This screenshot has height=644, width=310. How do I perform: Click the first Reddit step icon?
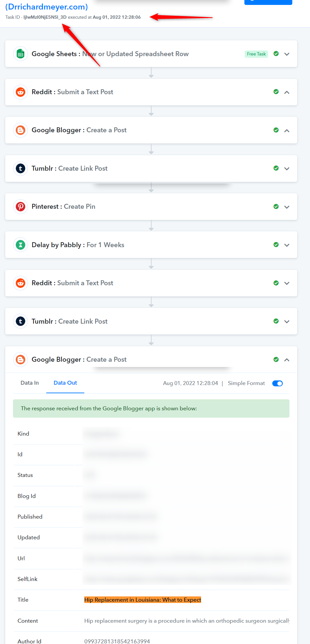pyautogui.click(x=20, y=92)
